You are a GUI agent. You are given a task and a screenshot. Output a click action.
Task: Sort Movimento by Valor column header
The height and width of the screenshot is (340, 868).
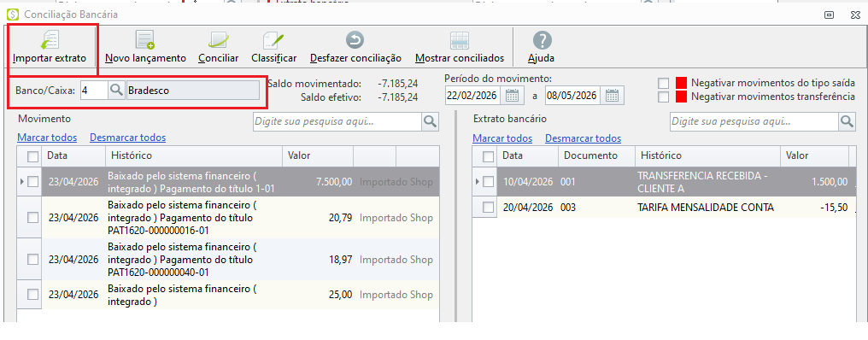pyautogui.click(x=319, y=156)
